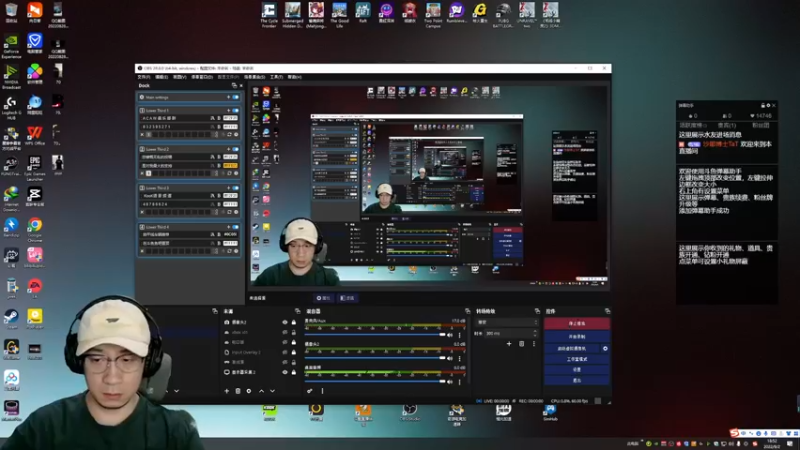Delete the scene transition with the trash icon
The height and width of the screenshot is (450, 800).
[x=521, y=344]
